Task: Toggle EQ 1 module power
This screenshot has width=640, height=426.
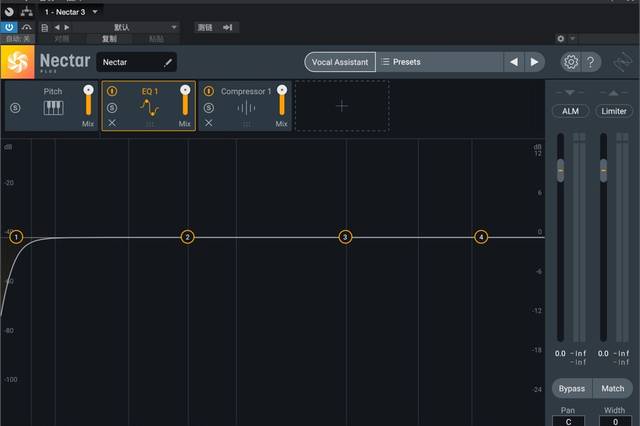Action: pyautogui.click(x=112, y=91)
